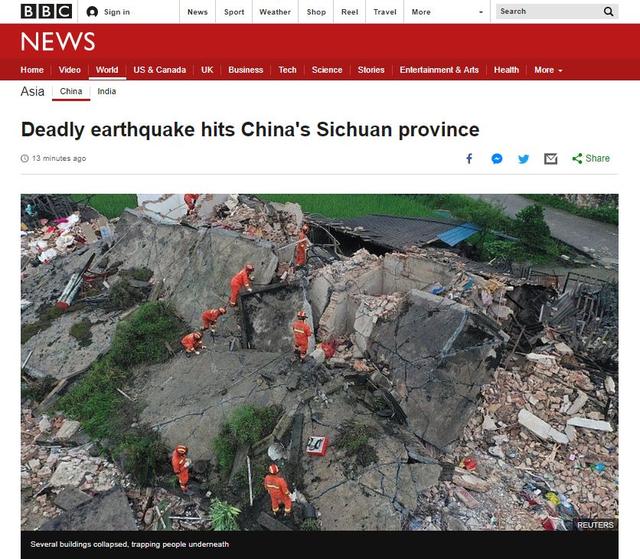Click the Sign in account icon

92,12
